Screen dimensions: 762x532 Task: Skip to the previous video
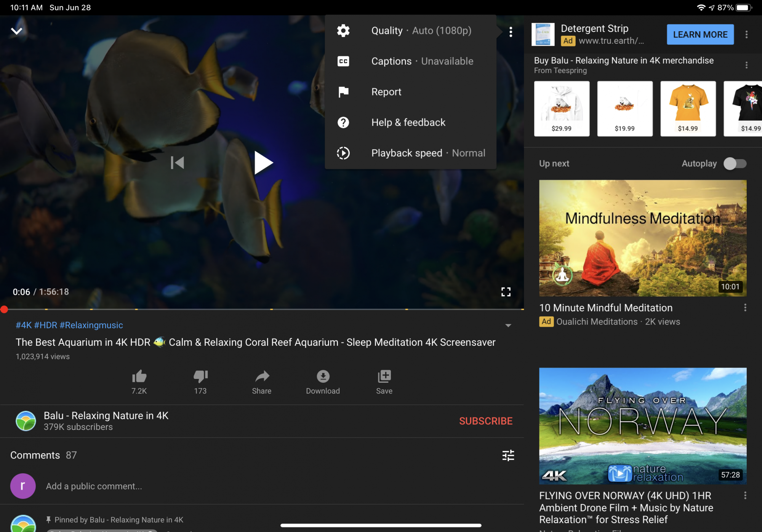[177, 163]
